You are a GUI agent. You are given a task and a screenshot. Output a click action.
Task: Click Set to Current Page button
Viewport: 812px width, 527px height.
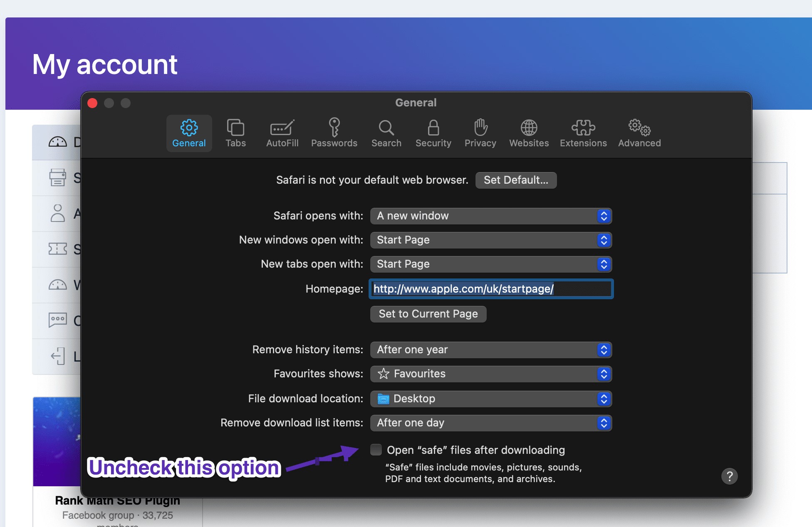pos(428,314)
